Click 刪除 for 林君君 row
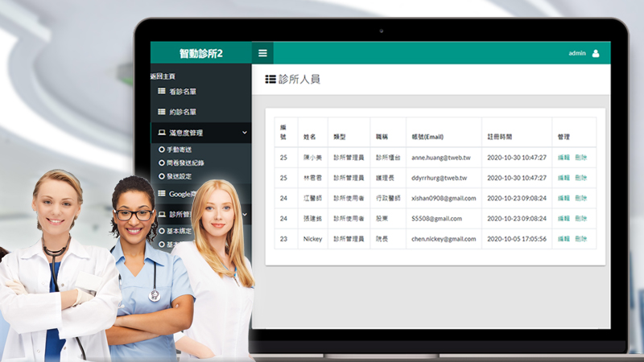Viewport: 644px width, 362px height. pos(581,178)
